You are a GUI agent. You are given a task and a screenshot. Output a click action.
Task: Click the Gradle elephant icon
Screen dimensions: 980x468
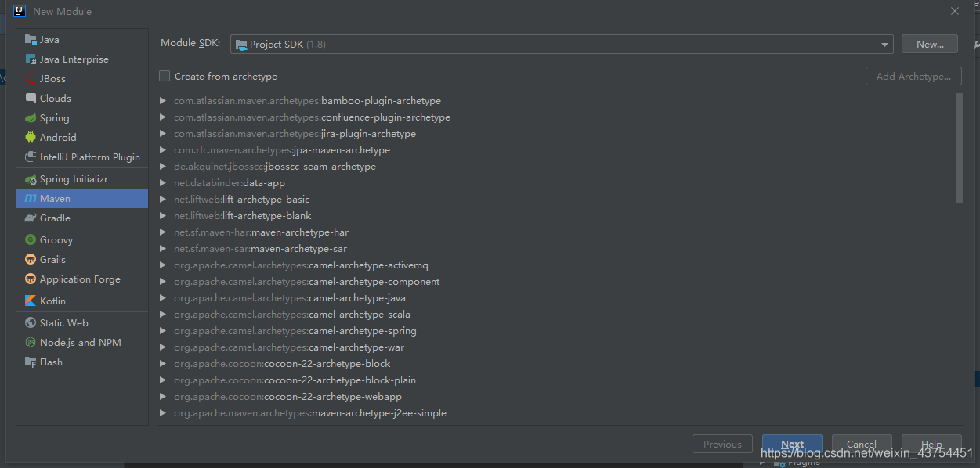pyautogui.click(x=31, y=218)
